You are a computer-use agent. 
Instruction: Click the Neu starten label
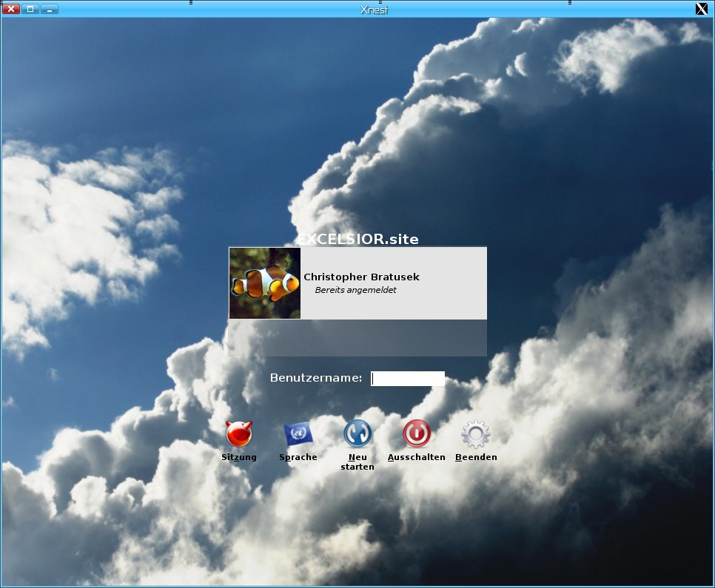pyautogui.click(x=357, y=462)
